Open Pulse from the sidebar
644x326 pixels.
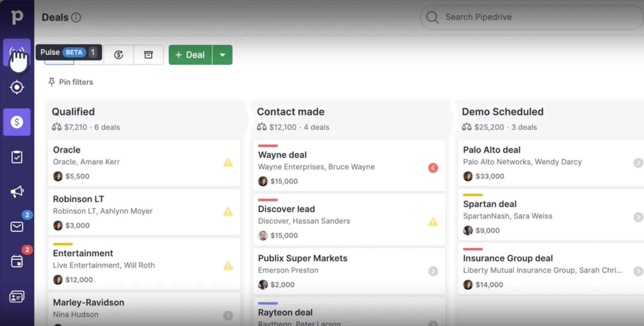(x=17, y=53)
